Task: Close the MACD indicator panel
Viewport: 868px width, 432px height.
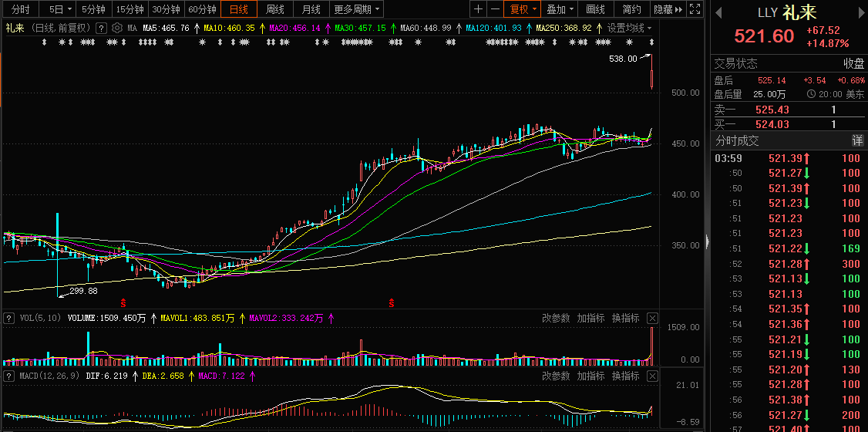Action: 652,376
